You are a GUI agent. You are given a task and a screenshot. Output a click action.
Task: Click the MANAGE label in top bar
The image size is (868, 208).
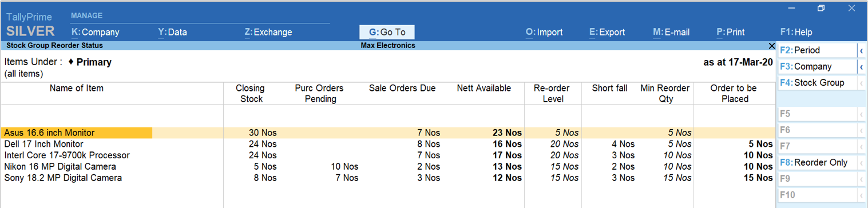[x=87, y=16]
